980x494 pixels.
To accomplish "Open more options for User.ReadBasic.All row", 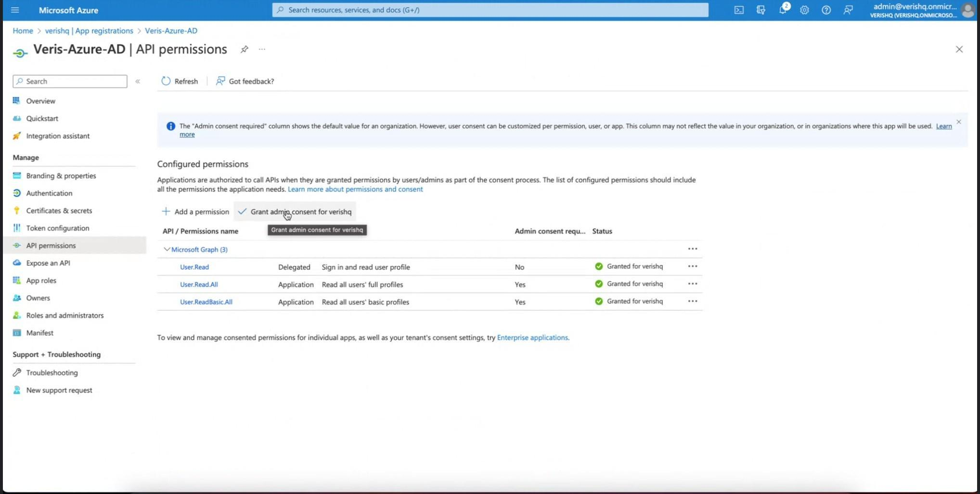I will (692, 301).
